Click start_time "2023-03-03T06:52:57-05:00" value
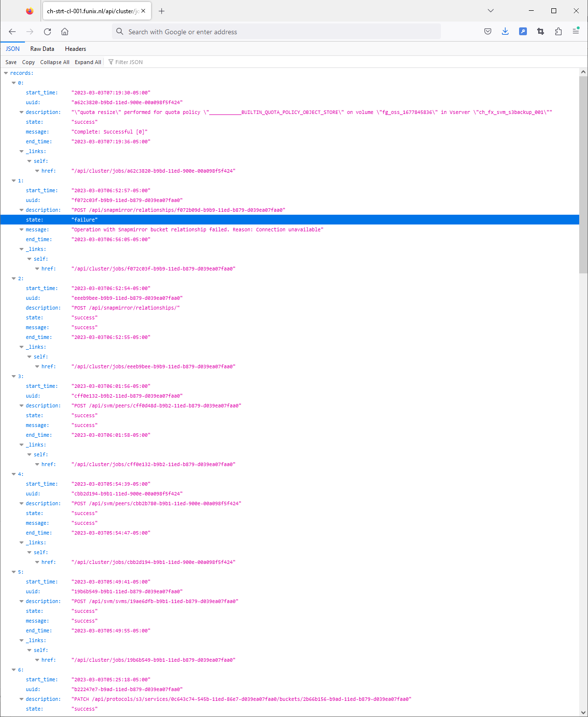 coord(111,190)
